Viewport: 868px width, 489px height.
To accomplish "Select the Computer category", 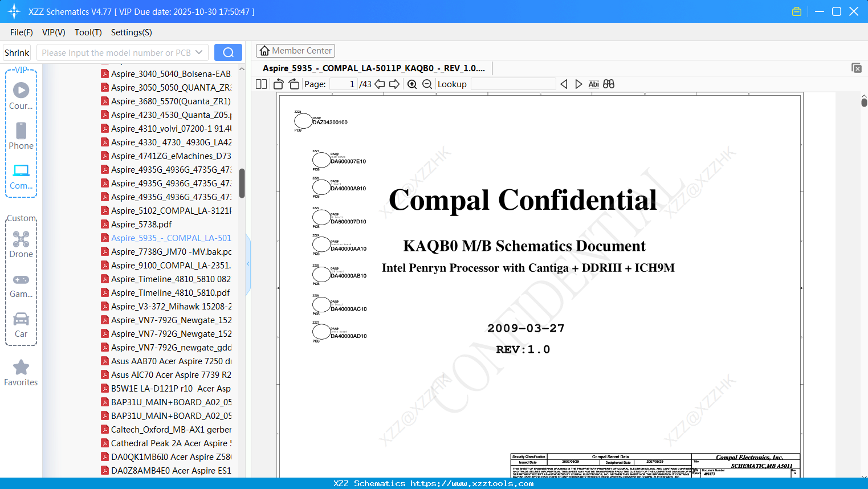I will pos(21,177).
